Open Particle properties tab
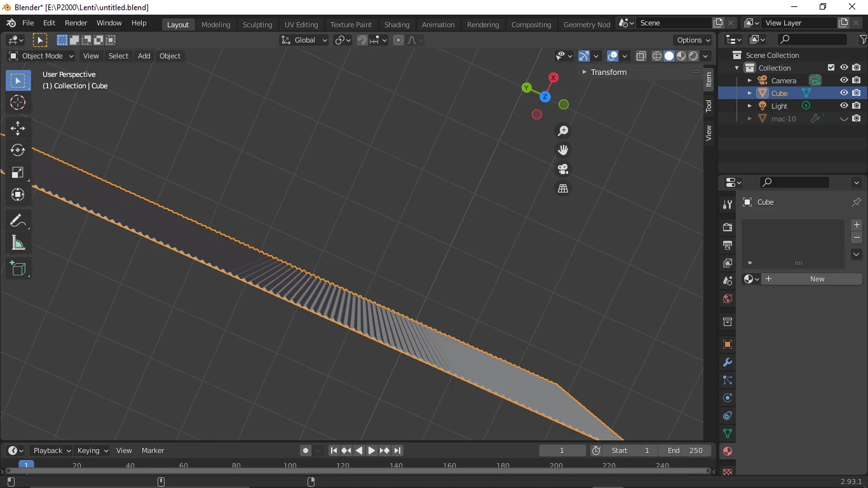 tap(728, 380)
